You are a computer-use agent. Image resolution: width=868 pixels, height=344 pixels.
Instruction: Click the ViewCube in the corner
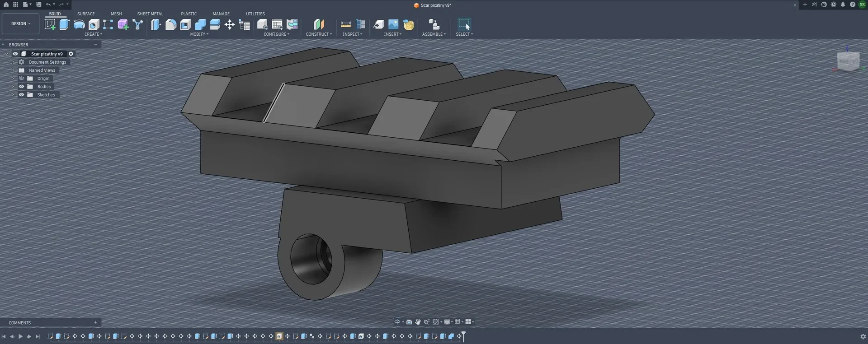pos(848,61)
